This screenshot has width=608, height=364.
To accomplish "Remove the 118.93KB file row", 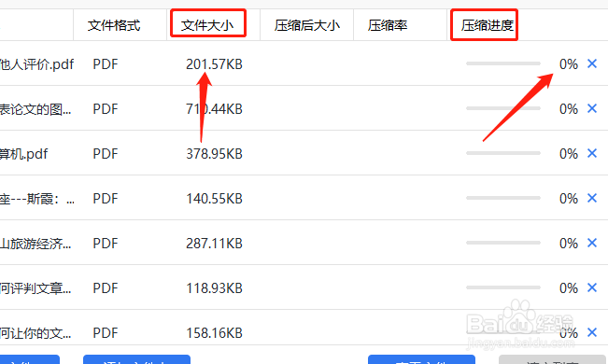I will coord(592,287).
